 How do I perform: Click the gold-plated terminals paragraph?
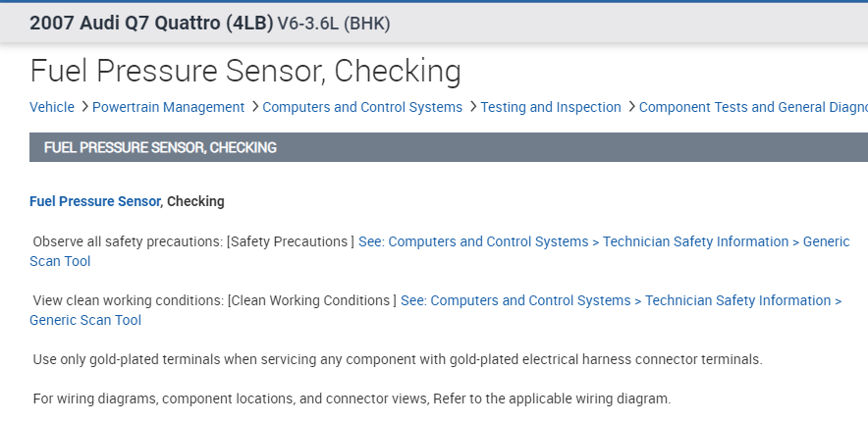(397, 359)
